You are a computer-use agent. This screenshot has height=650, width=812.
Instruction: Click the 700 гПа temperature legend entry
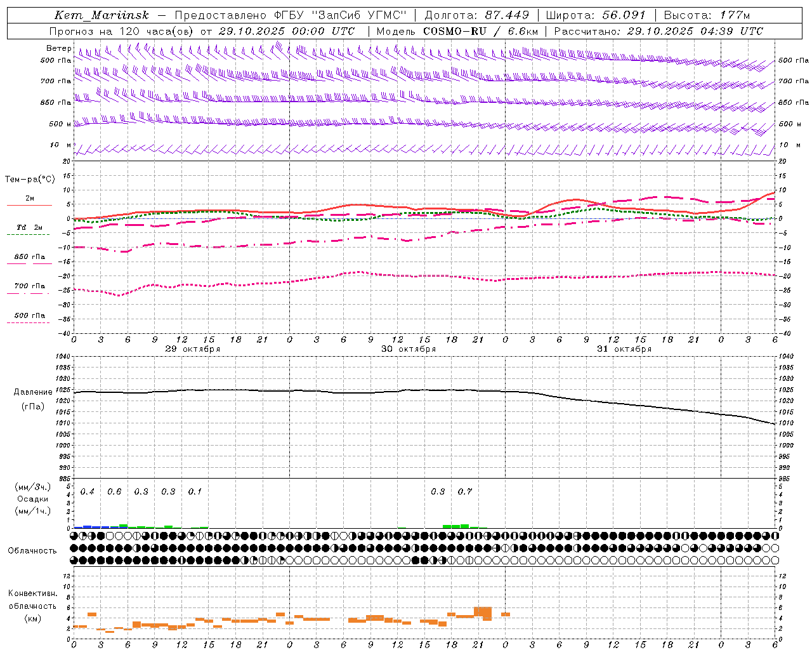pyautogui.click(x=30, y=286)
